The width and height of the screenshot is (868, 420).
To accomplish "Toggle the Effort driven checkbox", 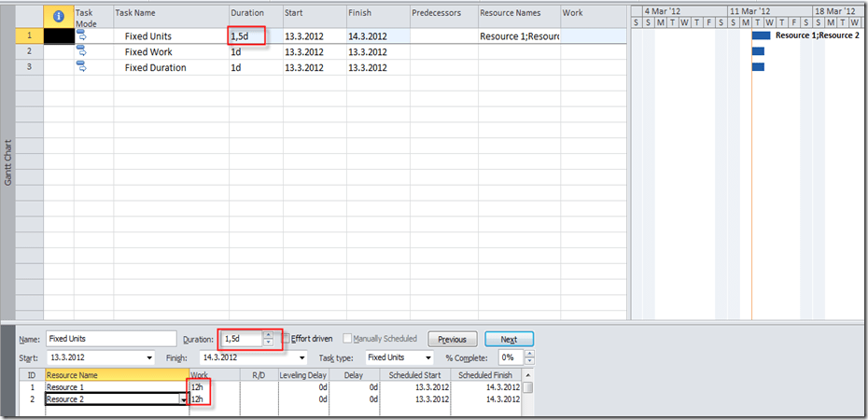I will click(x=287, y=339).
